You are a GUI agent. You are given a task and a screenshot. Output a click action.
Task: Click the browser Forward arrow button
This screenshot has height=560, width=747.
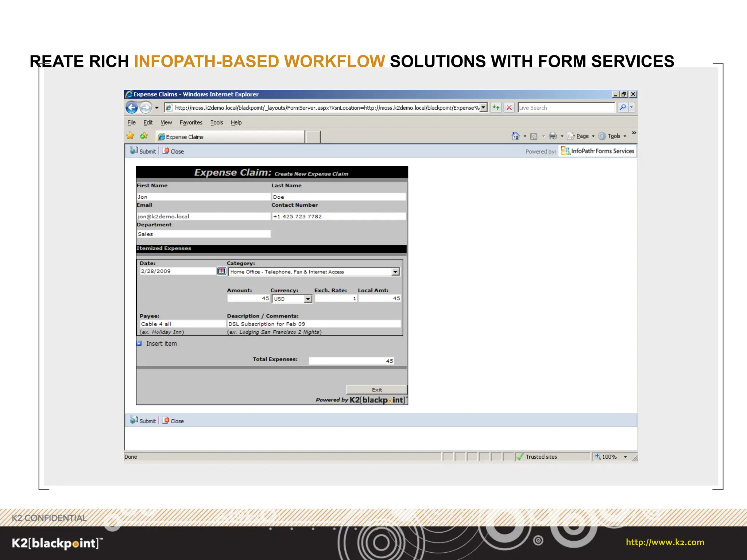(x=146, y=108)
